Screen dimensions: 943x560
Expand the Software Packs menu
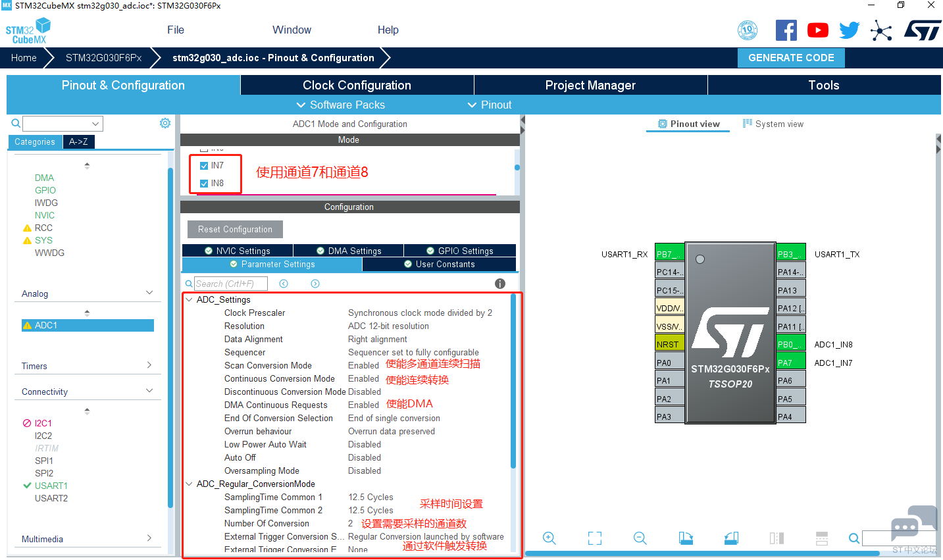[x=340, y=105]
